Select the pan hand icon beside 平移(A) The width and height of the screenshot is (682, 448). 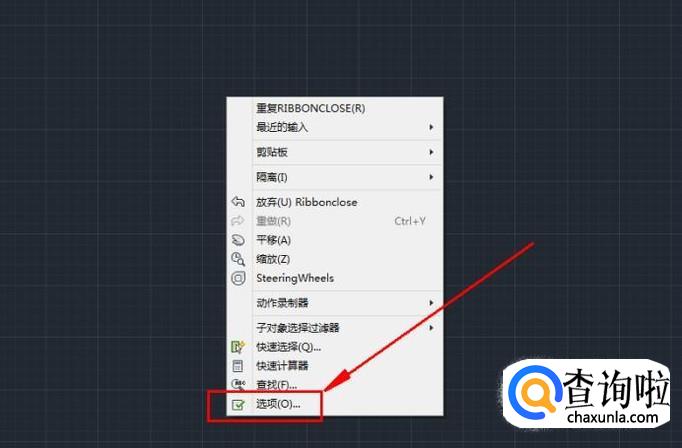[238, 240]
